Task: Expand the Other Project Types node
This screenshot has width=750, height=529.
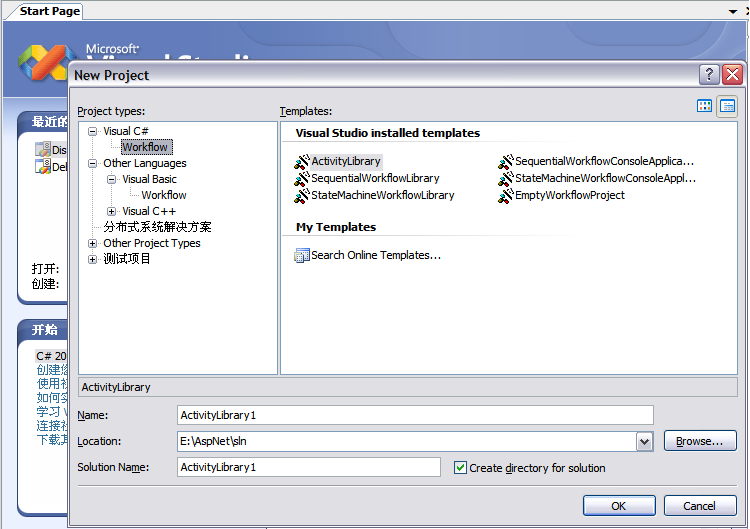Action: (x=93, y=243)
